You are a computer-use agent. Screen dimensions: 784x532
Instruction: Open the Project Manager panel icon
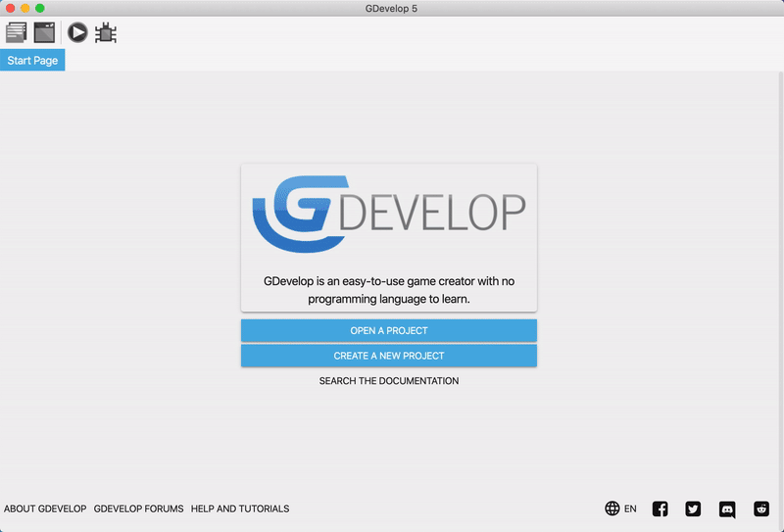tap(16, 32)
